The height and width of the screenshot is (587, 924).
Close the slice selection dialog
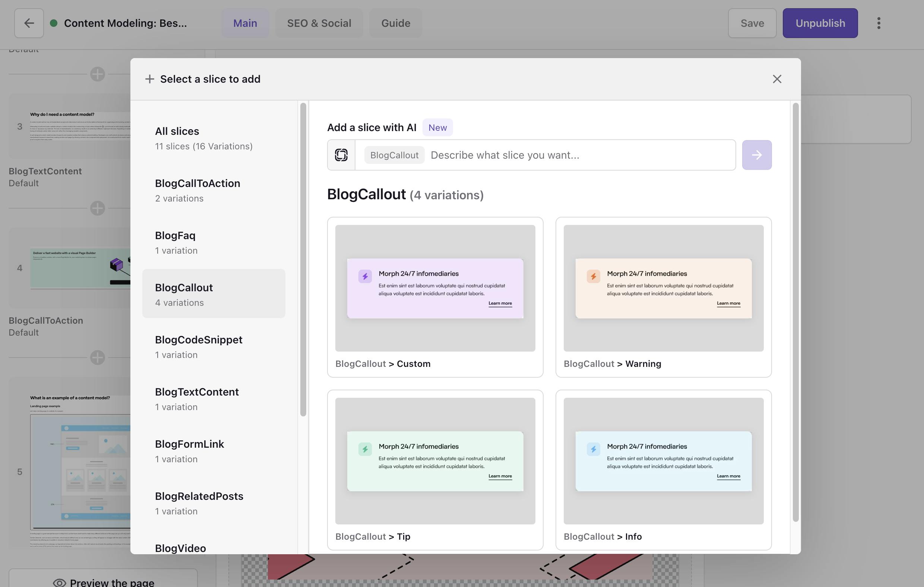point(778,79)
